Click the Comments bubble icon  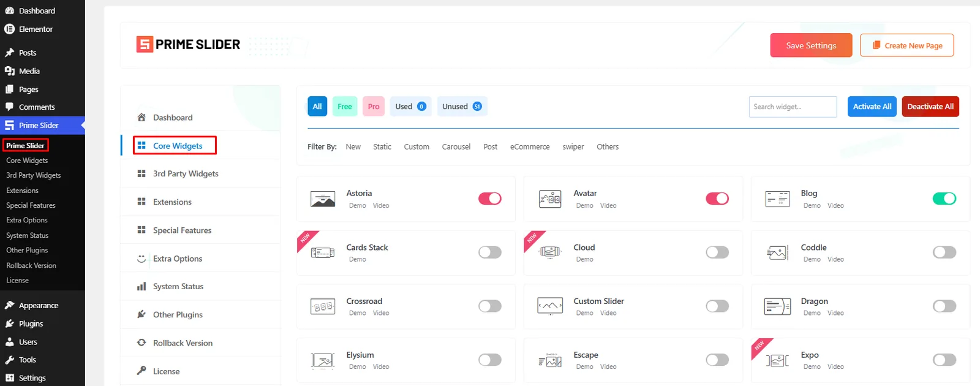coord(9,107)
